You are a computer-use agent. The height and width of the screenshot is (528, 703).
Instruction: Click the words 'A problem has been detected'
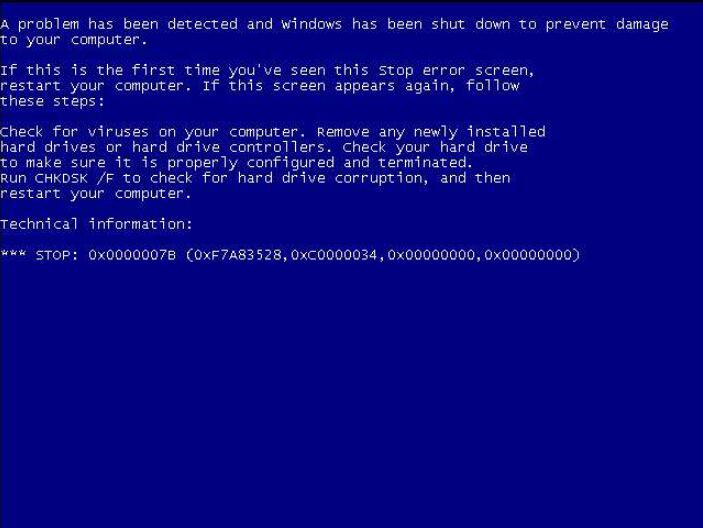(x=119, y=24)
